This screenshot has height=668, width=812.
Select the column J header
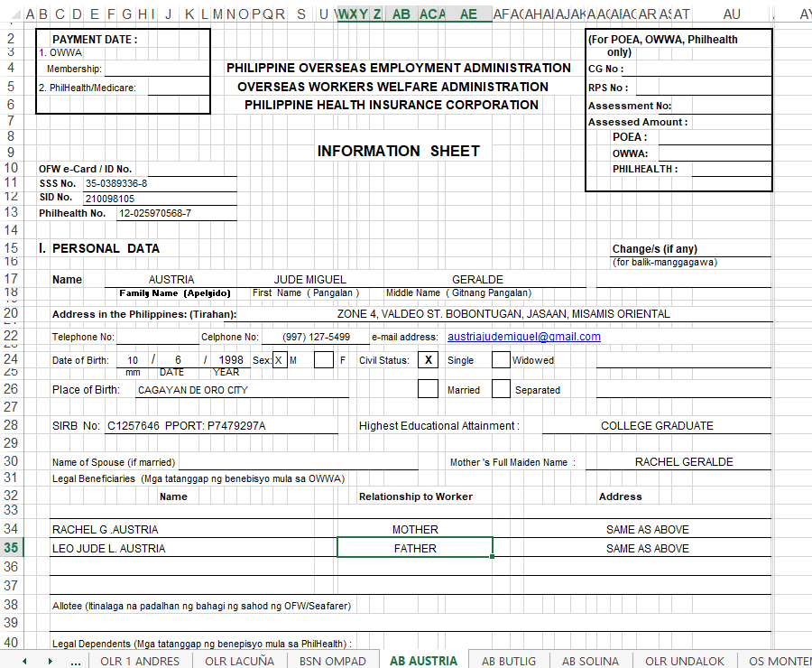click(x=169, y=14)
